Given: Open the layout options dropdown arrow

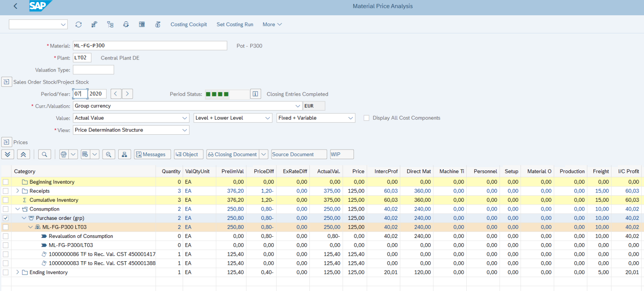Looking at the screenshot, I should pyautogui.click(x=95, y=154).
